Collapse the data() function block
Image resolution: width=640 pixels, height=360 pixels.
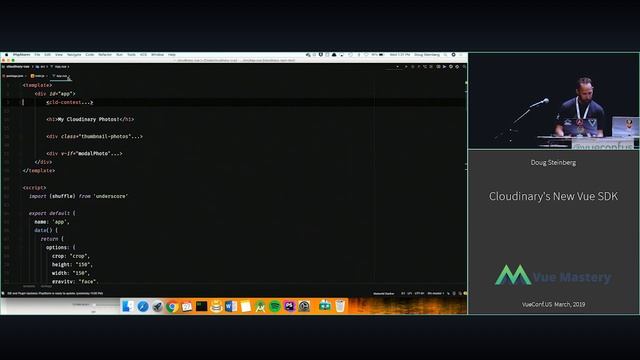coord(20,231)
